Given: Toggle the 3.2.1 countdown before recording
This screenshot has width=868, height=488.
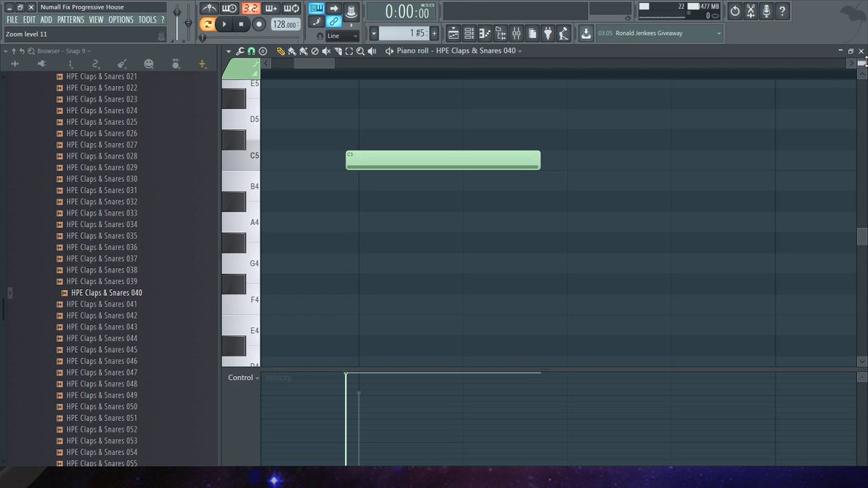Looking at the screenshot, I should pyautogui.click(x=250, y=9).
